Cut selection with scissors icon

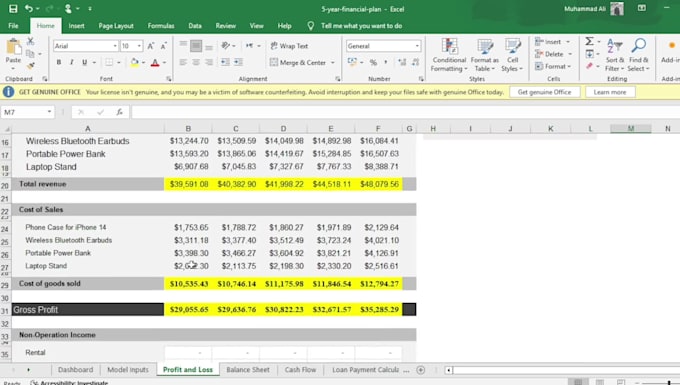pos(30,41)
